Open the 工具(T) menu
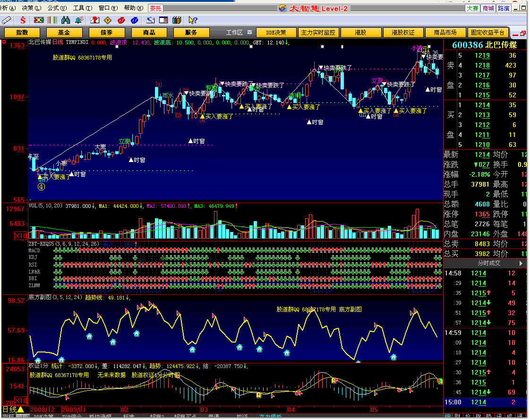 (x=83, y=8)
